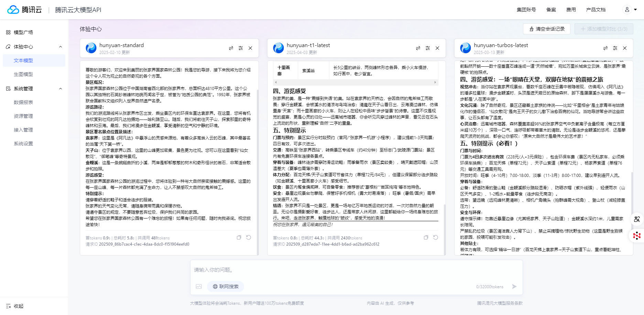Click the 腾讯云大模型API title
644x315 pixels.
[78, 10]
